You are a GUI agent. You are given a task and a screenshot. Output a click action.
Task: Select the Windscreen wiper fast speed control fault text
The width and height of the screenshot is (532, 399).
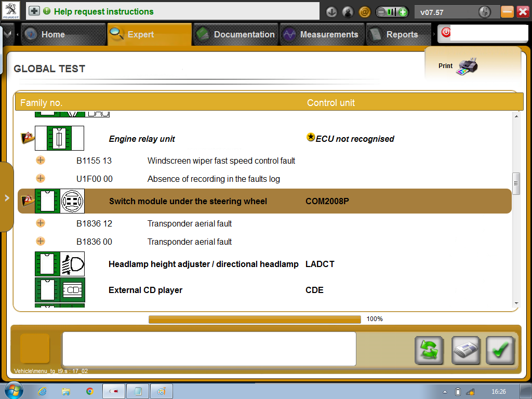pyautogui.click(x=221, y=161)
